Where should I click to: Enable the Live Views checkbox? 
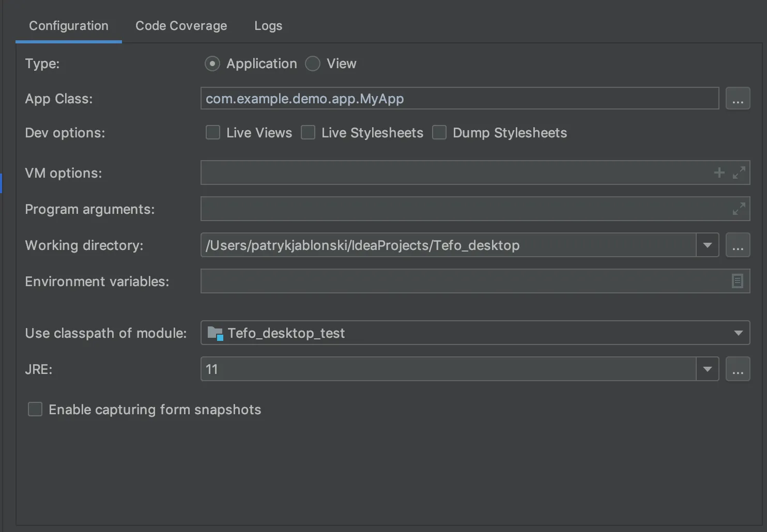tap(213, 133)
